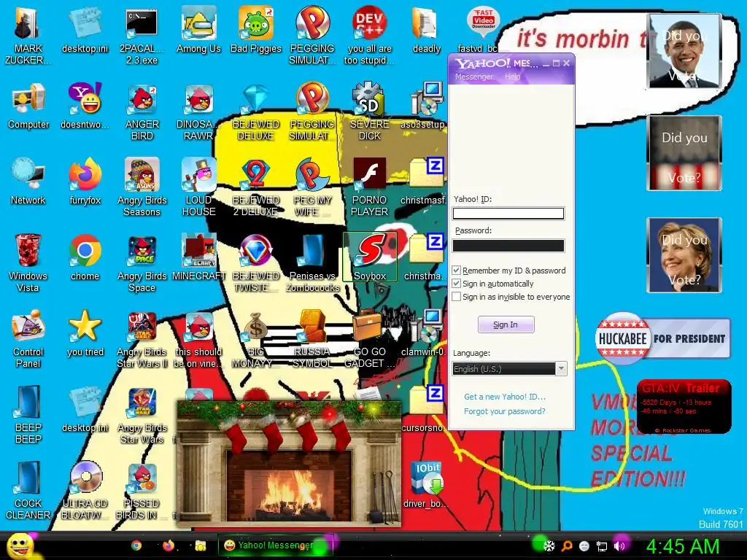Uncheck Sign in automatically
747x560 pixels.
457,284
